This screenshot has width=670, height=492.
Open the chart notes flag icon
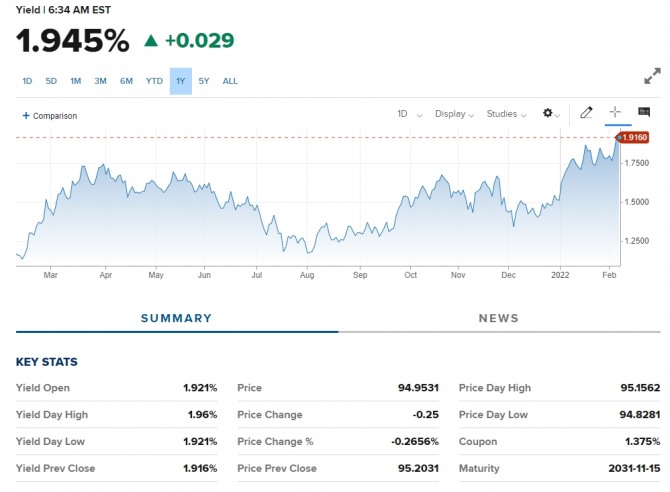[x=644, y=112]
